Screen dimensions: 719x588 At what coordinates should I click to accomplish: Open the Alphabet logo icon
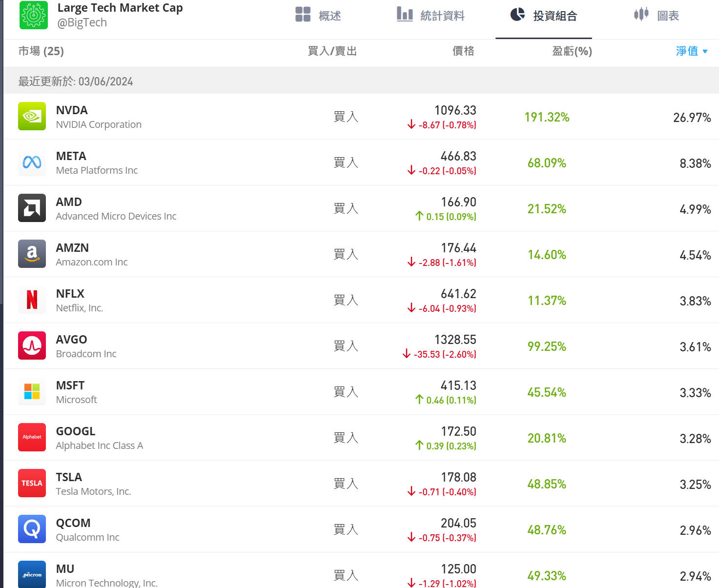[32, 437]
